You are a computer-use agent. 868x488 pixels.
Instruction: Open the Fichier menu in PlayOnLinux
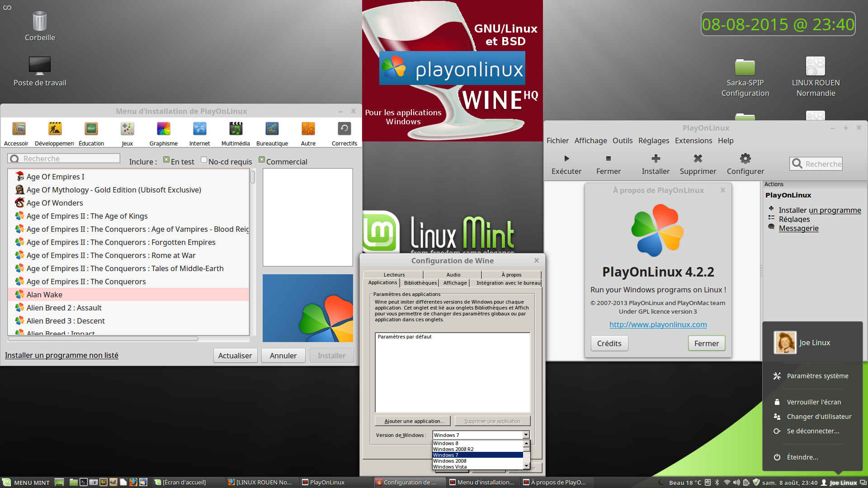[x=557, y=141]
